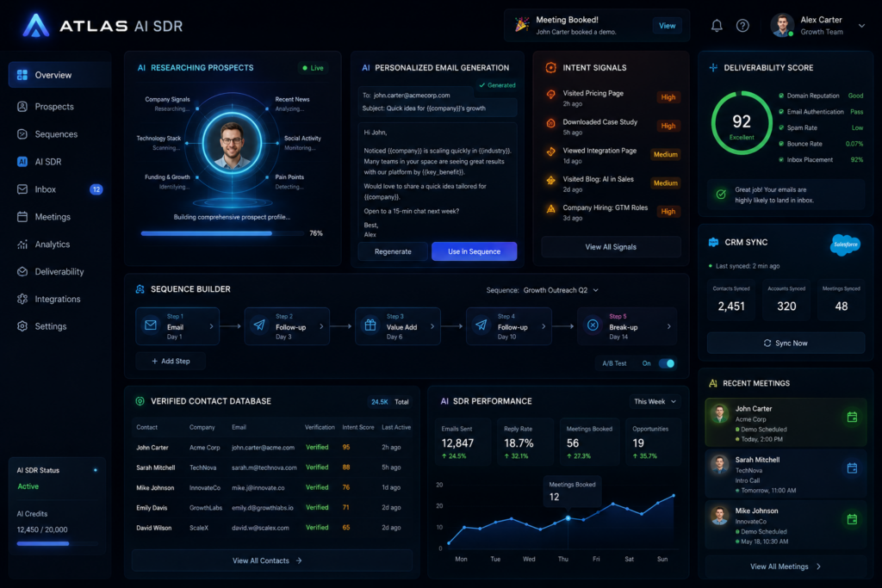Click the Visited Pricing Page signal icon
The height and width of the screenshot is (588, 882).
point(550,95)
